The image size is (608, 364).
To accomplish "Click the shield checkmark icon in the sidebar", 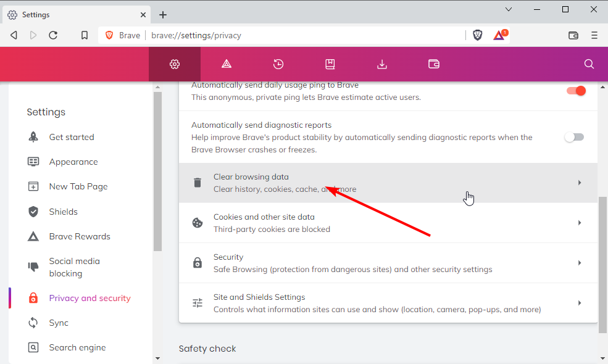I will tap(33, 212).
